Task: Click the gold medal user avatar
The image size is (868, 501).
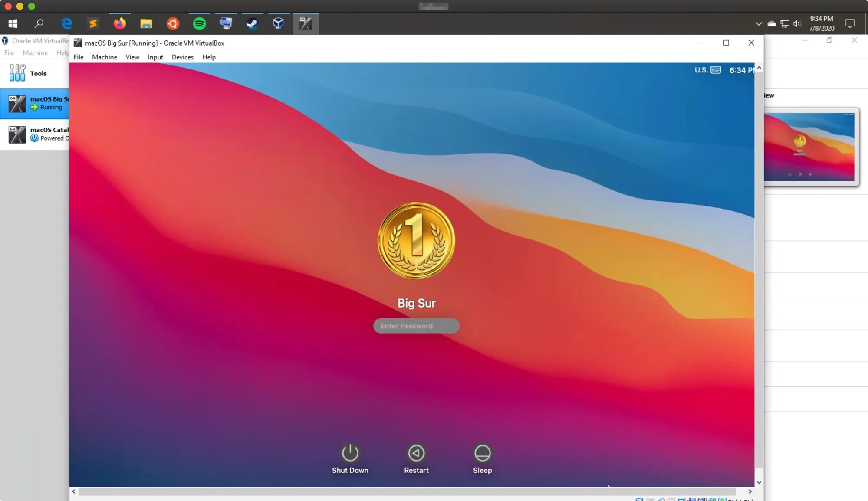Action: pos(416,241)
